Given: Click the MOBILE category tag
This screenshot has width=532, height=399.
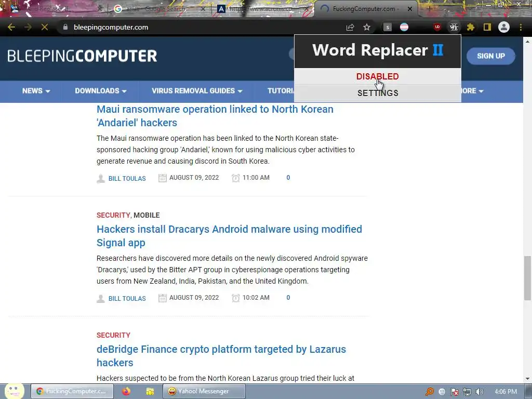Looking at the screenshot, I should [147, 215].
